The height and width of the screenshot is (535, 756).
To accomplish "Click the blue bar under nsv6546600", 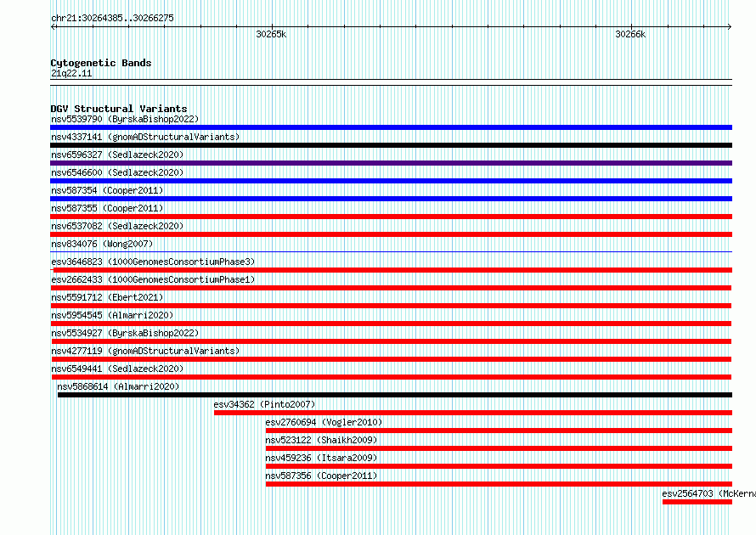I will click(x=391, y=181).
